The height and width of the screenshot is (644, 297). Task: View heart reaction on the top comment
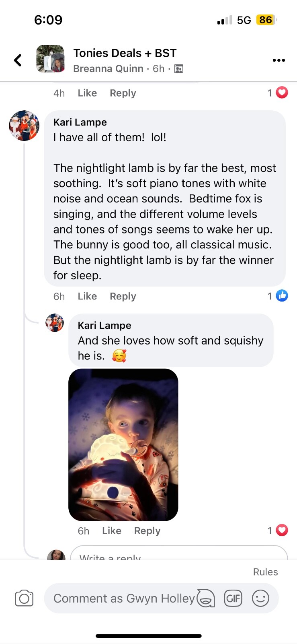282,93
